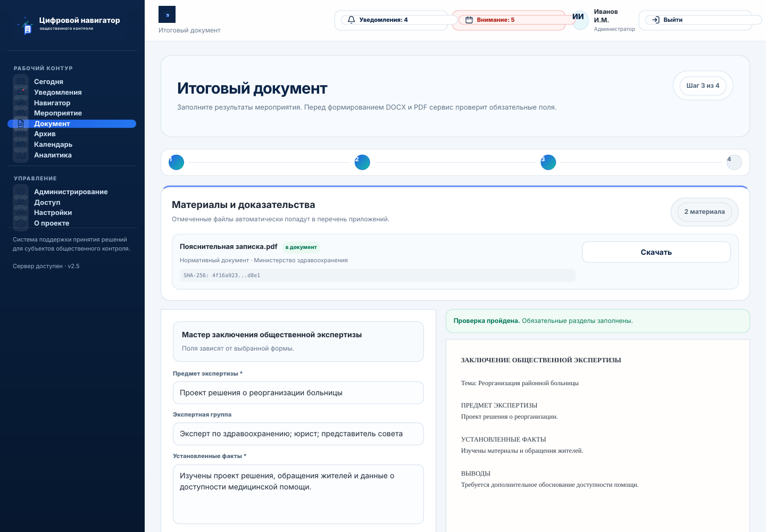Screen dimensions: 766x532
Task: Go to step 1 in the stepper
Action: (176, 162)
